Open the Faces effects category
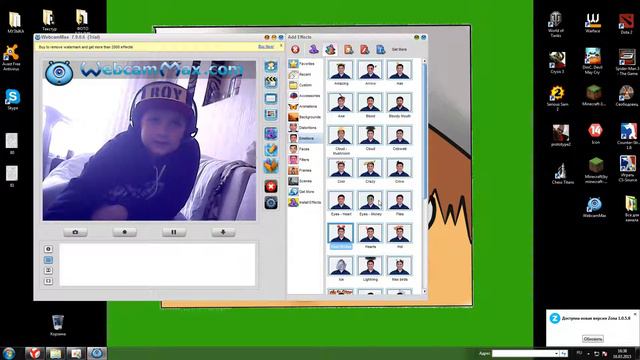This screenshot has width=640, height=360. click(305, 149)
